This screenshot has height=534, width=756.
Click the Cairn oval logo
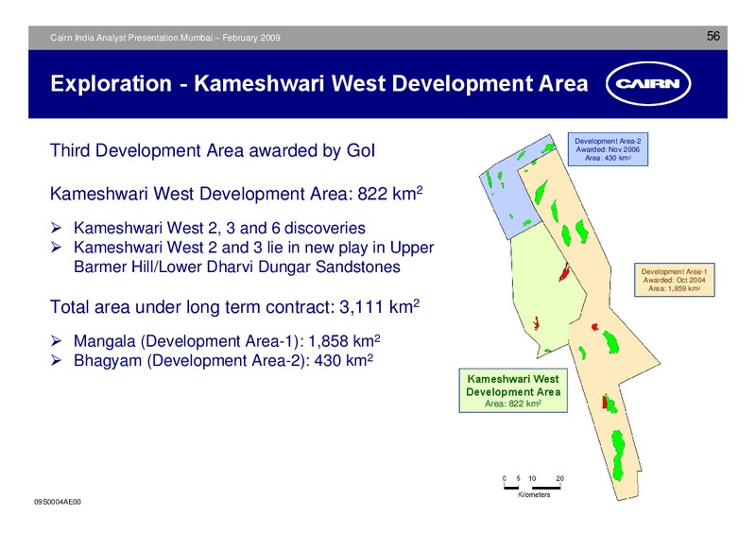[648, 83]
